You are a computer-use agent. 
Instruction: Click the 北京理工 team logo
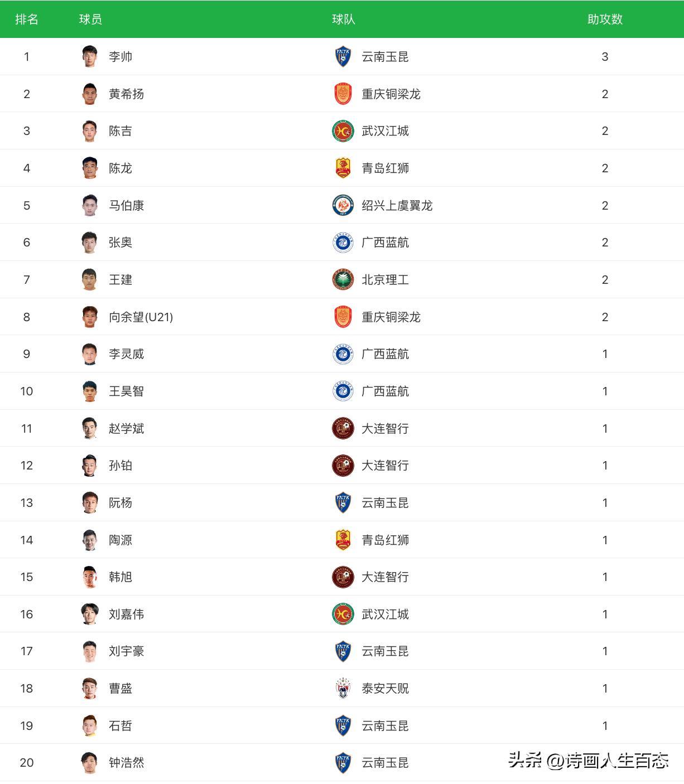(343, 279)
